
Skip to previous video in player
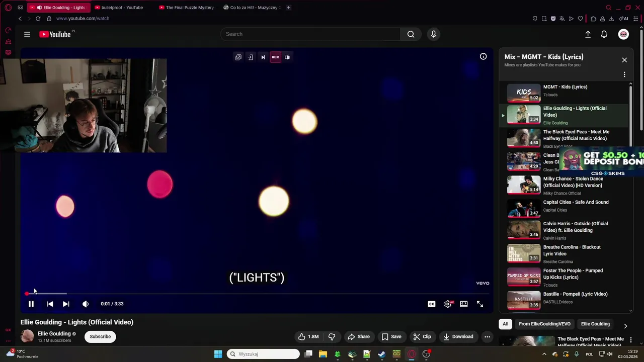coord(50,304)
